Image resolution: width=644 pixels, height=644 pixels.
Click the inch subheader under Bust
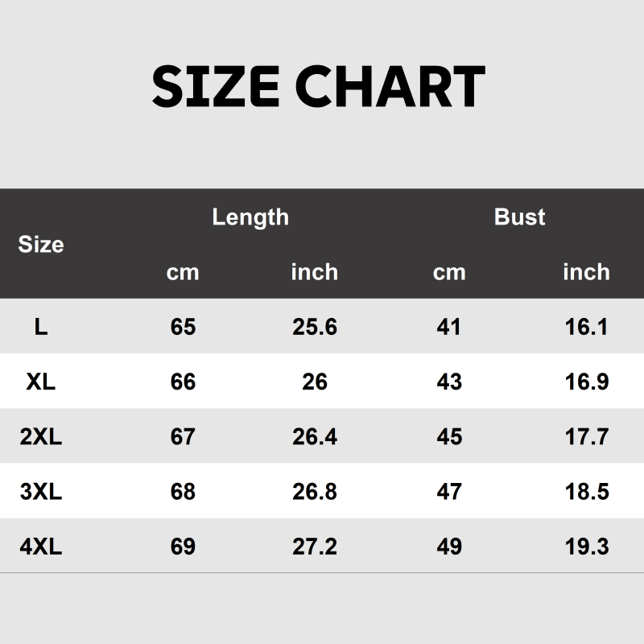(586, 272)
